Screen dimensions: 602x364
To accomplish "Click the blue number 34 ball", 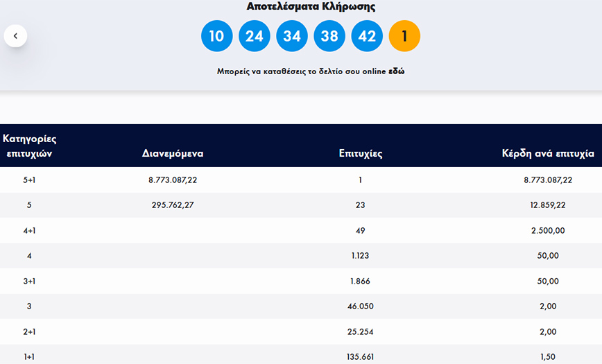I will [x=292, y=36].
